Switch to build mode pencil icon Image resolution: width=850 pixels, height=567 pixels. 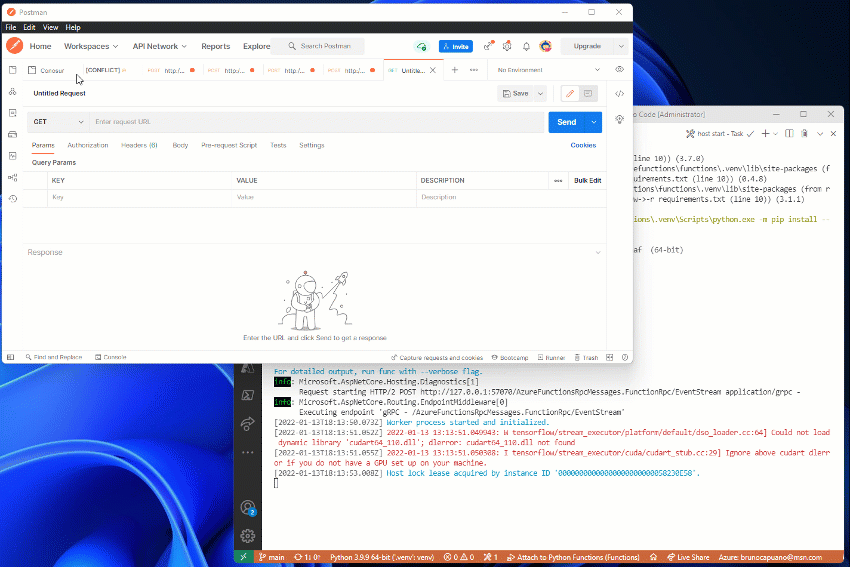(x=570, y=94)
